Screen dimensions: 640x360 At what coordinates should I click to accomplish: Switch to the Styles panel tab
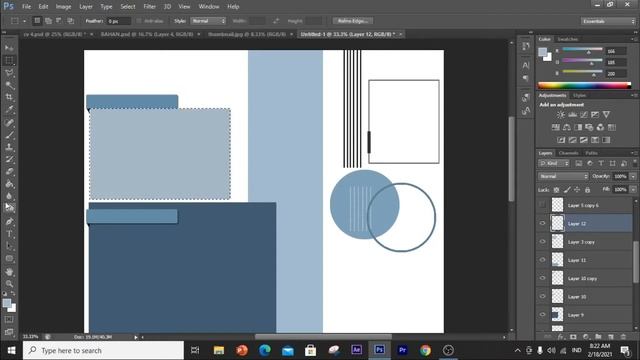579,96
